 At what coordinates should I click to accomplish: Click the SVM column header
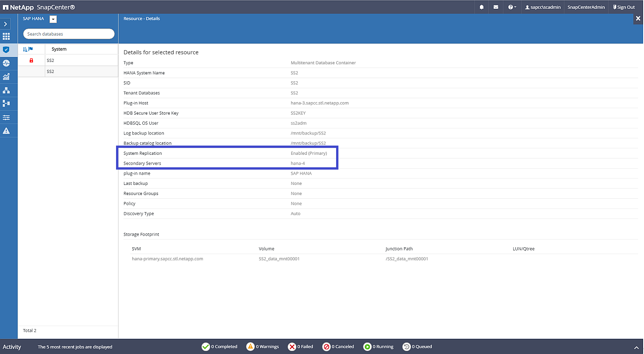pyautogui.click(x=136, y=249)
